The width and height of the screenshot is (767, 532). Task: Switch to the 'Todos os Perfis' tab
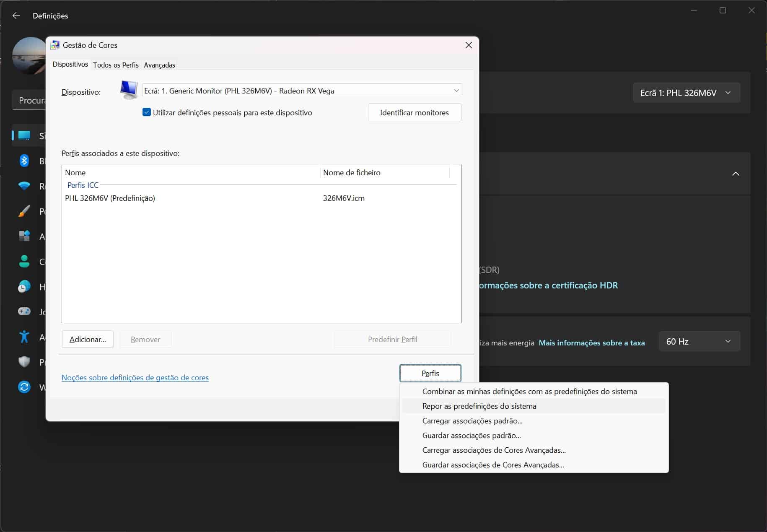click(116, 65)
